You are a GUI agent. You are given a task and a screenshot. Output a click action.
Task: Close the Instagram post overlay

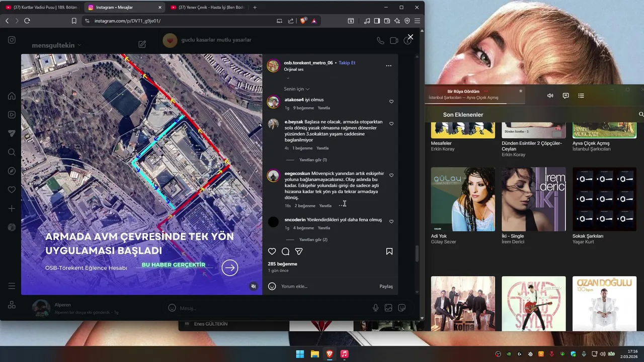(x=410, y=37)
